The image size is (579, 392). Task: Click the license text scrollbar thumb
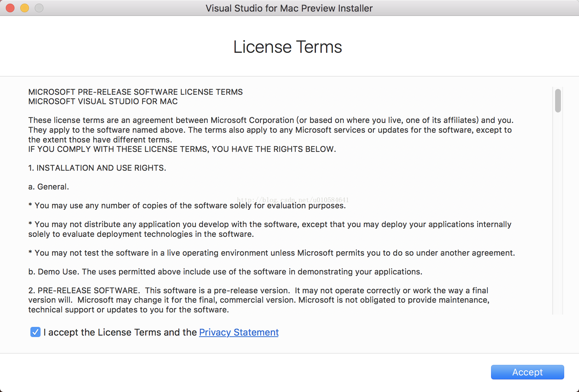pyautogui.click(x=558, y=101)
